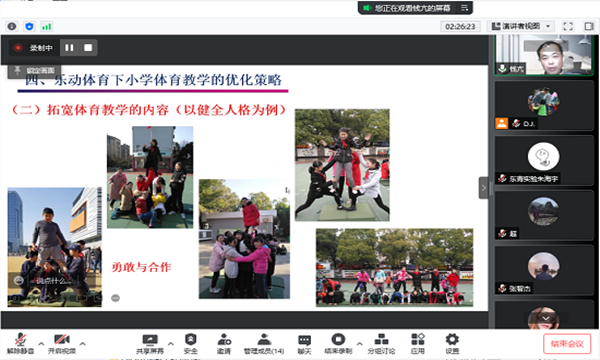The image size is (600, 360).
Task: Click the wide group photo at slide bottom right
Action: point(395,267)
